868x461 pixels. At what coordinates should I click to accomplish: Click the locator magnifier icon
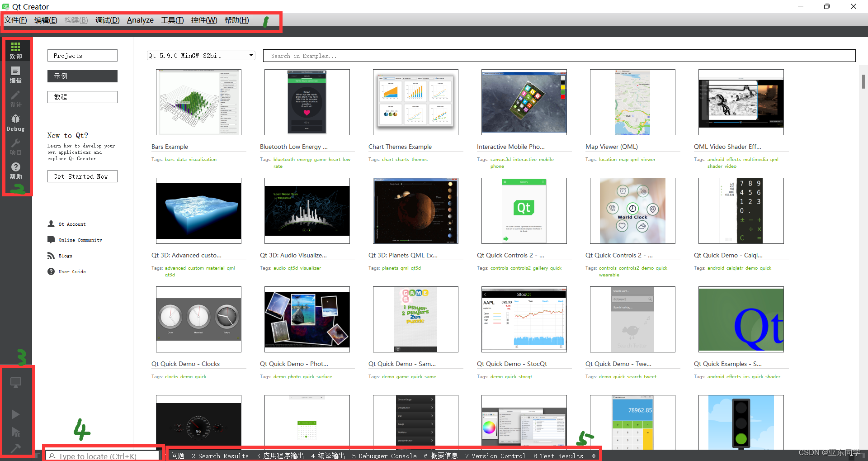52,456
